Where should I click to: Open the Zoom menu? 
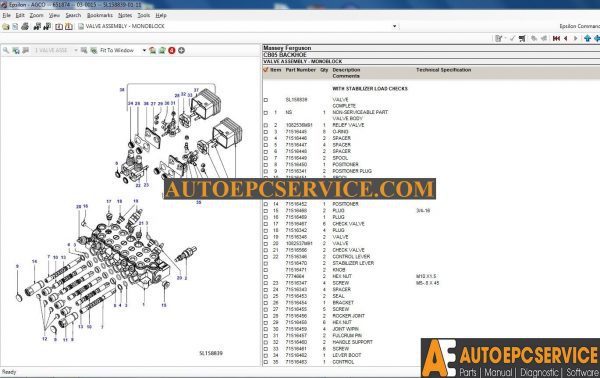(x=36, y=15)
